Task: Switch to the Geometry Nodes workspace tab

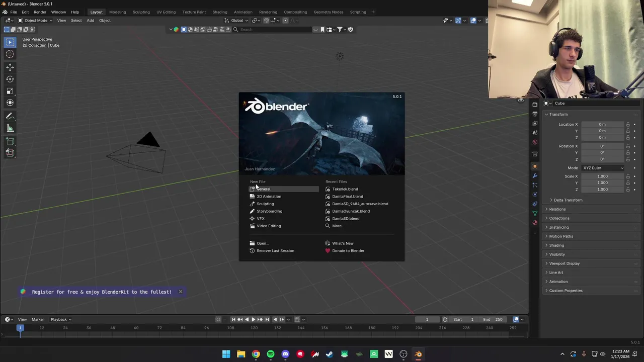Action: (x=328, y=12)
